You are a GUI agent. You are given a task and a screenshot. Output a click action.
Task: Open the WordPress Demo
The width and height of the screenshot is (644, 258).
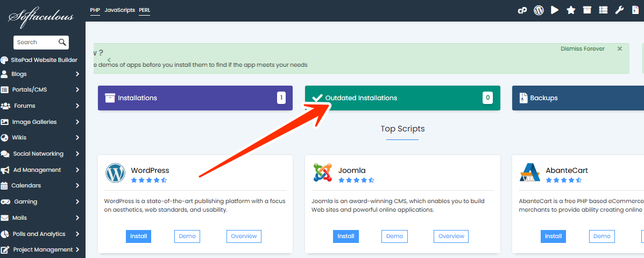(x=187, y=236)
